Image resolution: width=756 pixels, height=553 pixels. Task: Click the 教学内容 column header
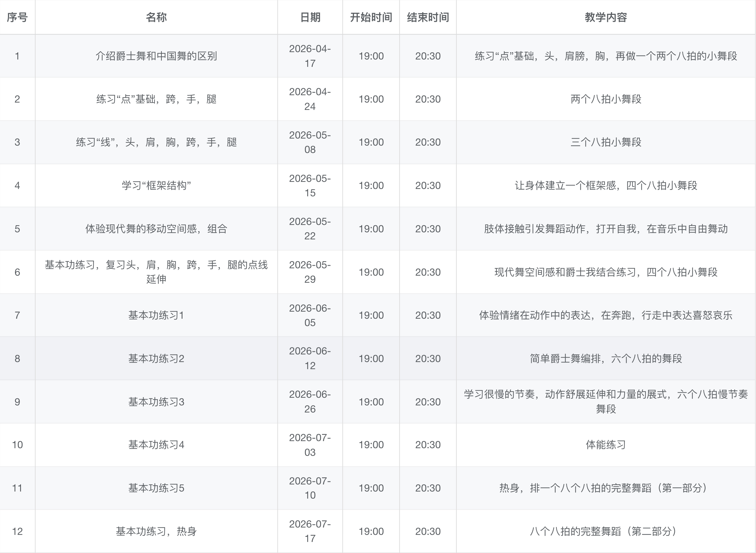click(605, 17)
